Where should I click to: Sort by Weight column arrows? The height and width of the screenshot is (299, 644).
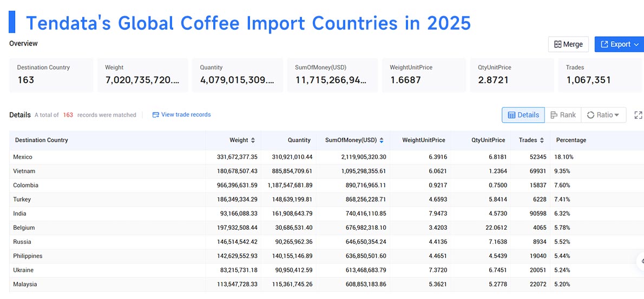[x=253, y=140]
